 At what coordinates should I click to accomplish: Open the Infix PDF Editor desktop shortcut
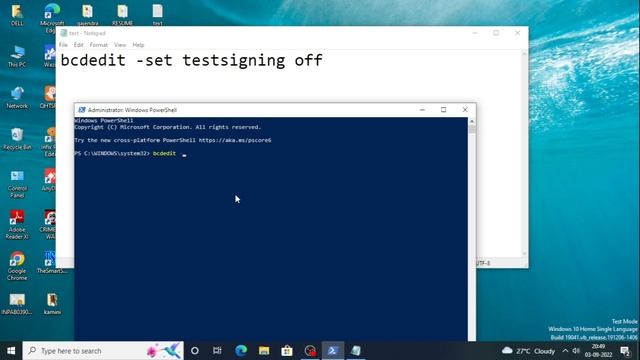49,142
